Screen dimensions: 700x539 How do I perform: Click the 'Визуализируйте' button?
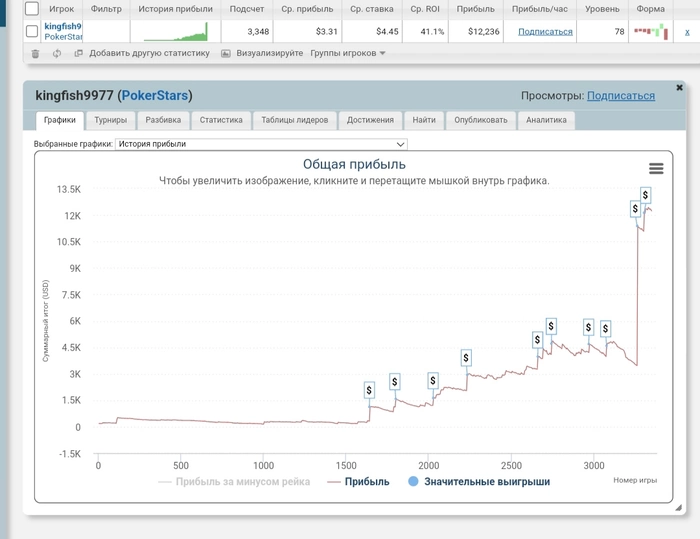(x=270, y=53)
